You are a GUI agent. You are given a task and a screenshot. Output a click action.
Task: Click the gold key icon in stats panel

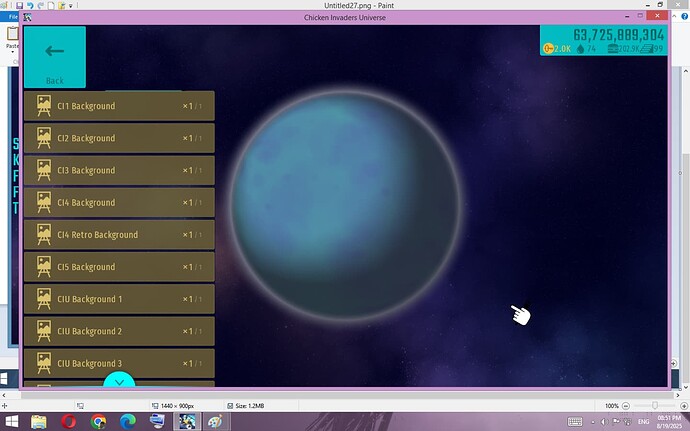coord(548,48)
